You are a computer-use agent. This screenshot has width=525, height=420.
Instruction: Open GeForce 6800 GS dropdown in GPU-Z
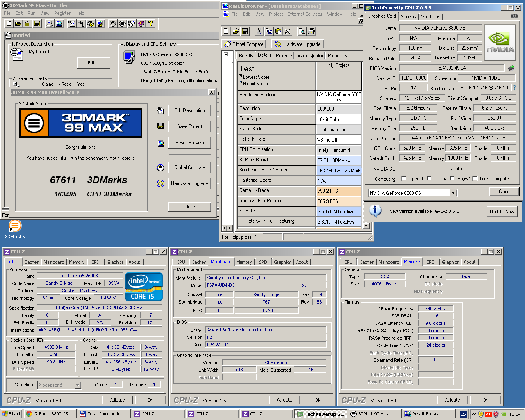(453, 193)
